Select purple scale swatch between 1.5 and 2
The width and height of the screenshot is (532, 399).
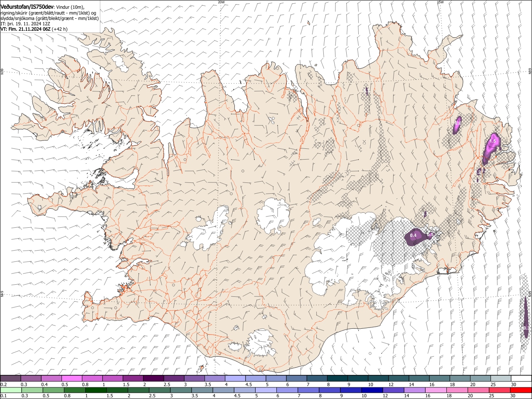[x=133, y=378]
